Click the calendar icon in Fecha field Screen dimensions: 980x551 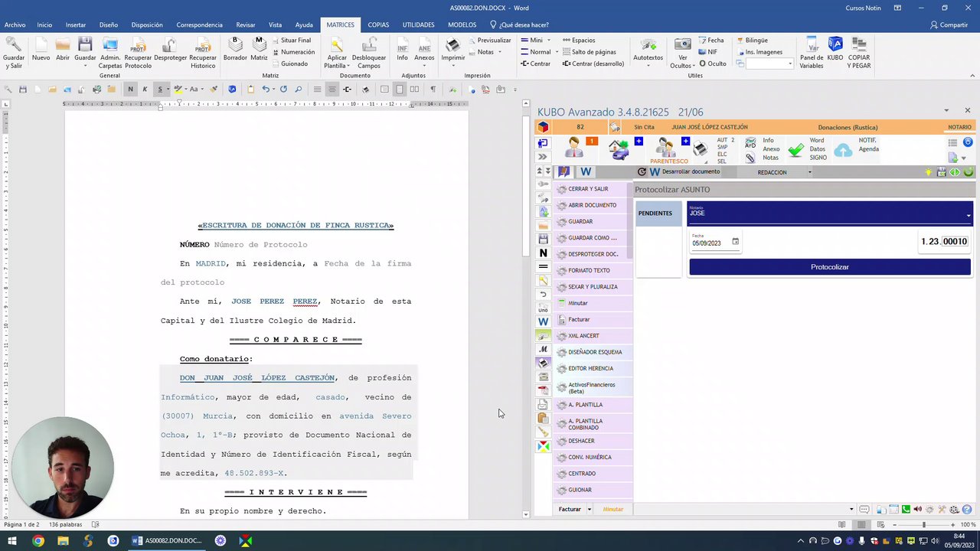point(735,242)
